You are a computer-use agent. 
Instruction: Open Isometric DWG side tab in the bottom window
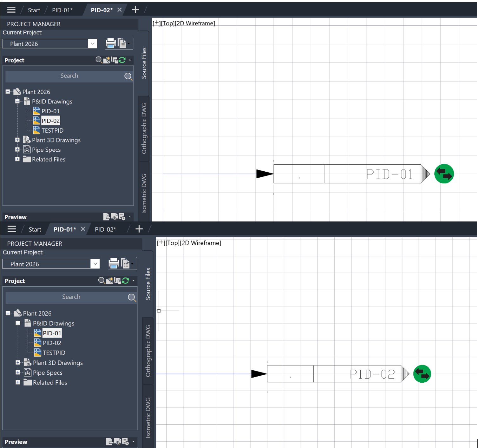click(148, 417)
